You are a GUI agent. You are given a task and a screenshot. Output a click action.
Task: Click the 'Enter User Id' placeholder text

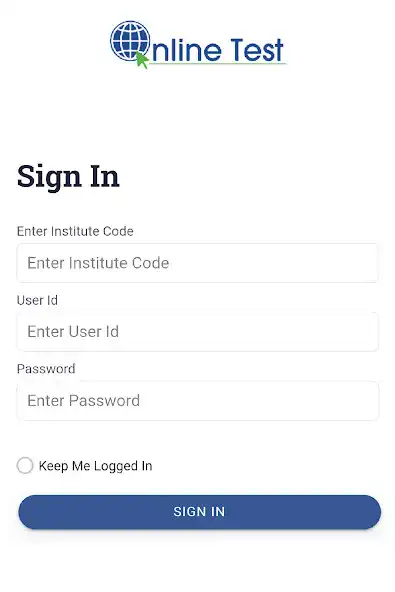73,331
